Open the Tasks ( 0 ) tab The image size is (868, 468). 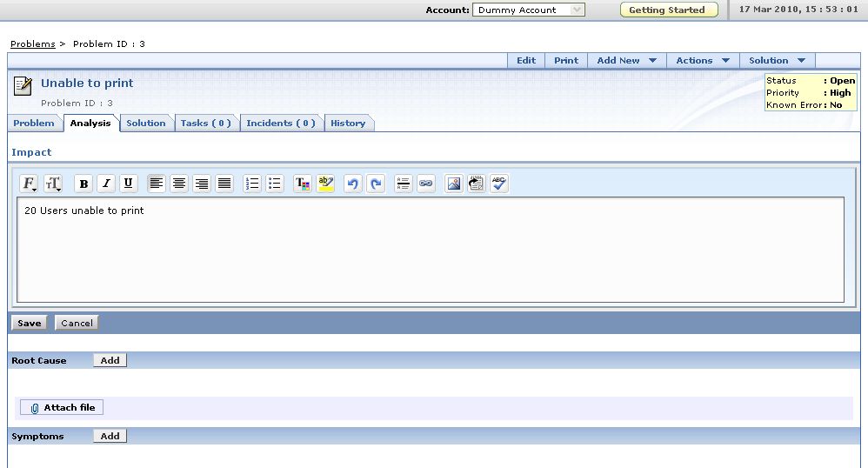click(206, 123)
